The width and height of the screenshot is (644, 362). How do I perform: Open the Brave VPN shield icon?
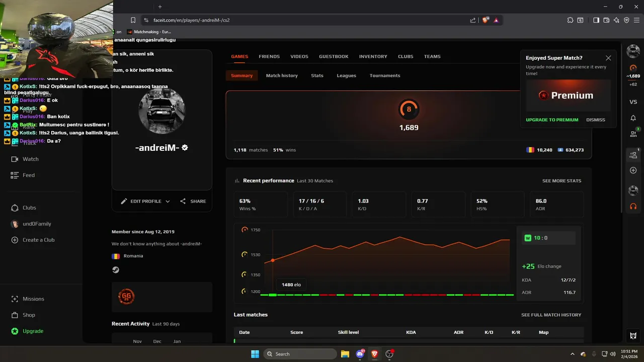[626, 20]
